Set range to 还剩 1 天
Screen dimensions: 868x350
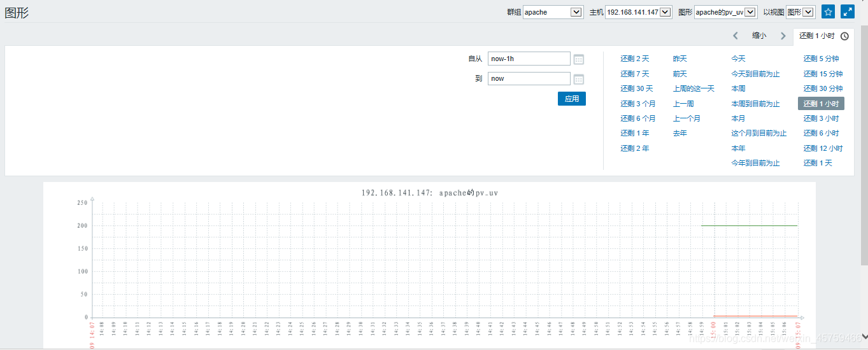pyautogui.click(x=818, y=163)
